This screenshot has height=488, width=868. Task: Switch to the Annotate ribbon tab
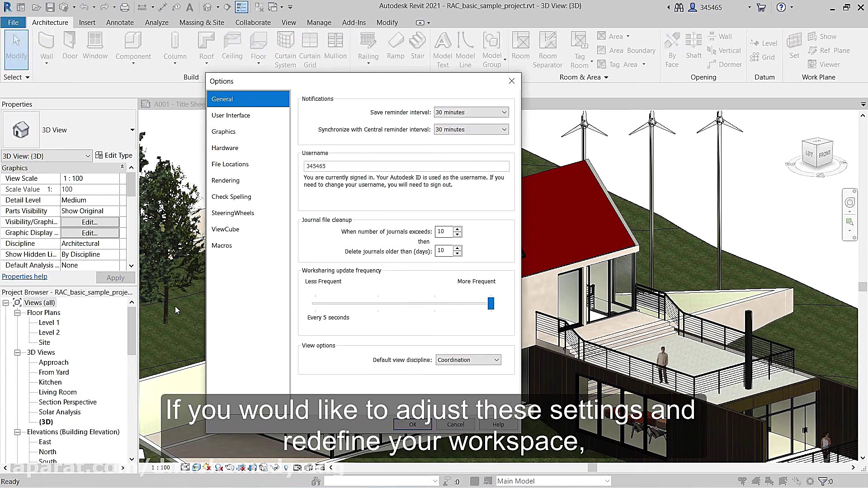coord(120,22)
